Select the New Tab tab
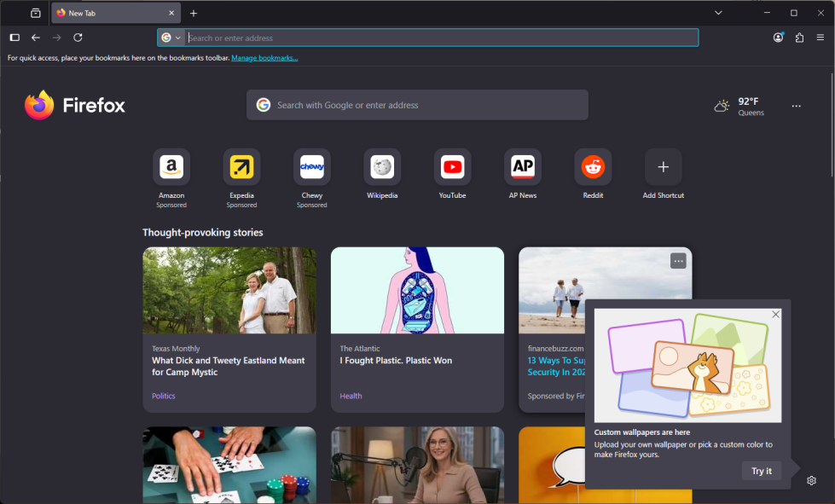Screen dimensions: 835x504 click(x=111, y=13)
